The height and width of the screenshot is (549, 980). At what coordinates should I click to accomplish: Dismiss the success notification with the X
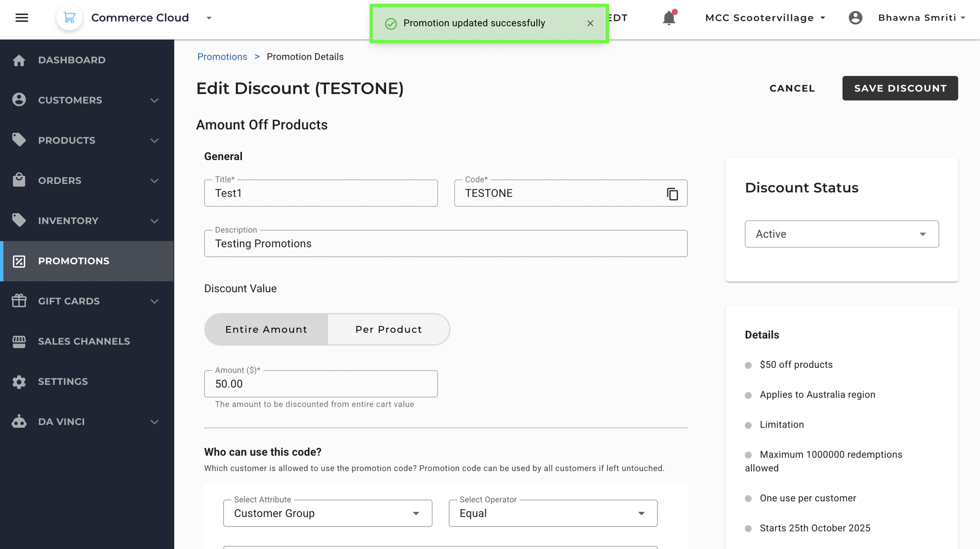coord(590,23)
